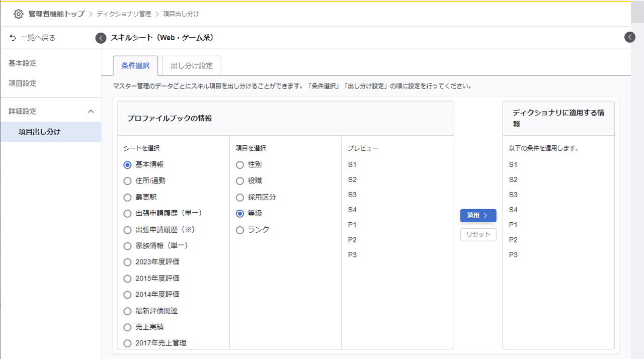This screenshot has width=644, height=359.
Task: Select 2023年度評価 radio button
Action: coord(127,262)
